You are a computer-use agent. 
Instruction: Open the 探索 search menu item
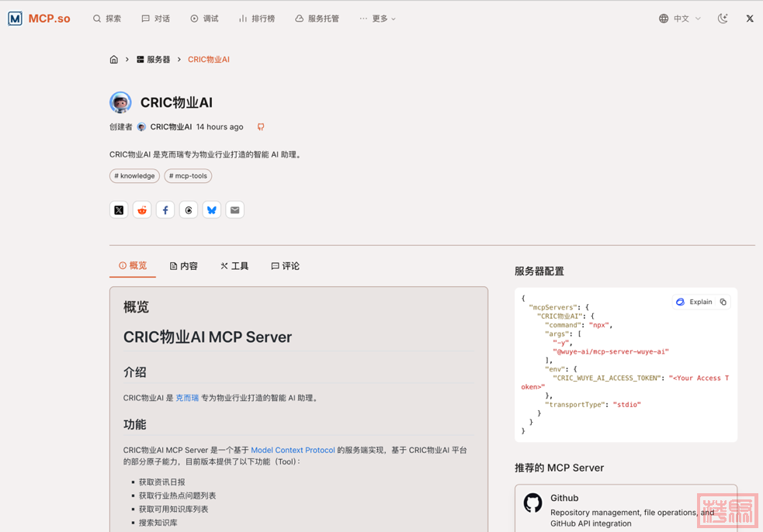point(107,19)
